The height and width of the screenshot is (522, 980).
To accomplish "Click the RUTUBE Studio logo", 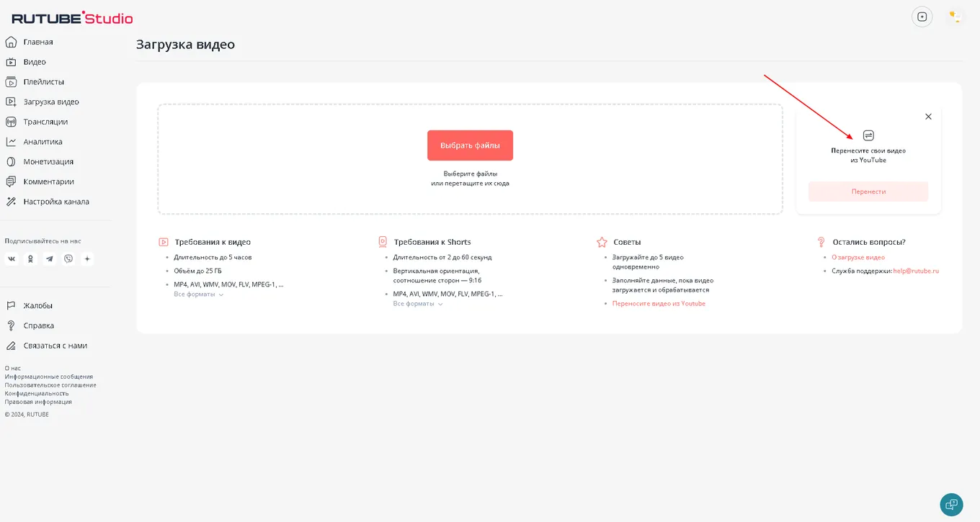I will pos(72,17).
